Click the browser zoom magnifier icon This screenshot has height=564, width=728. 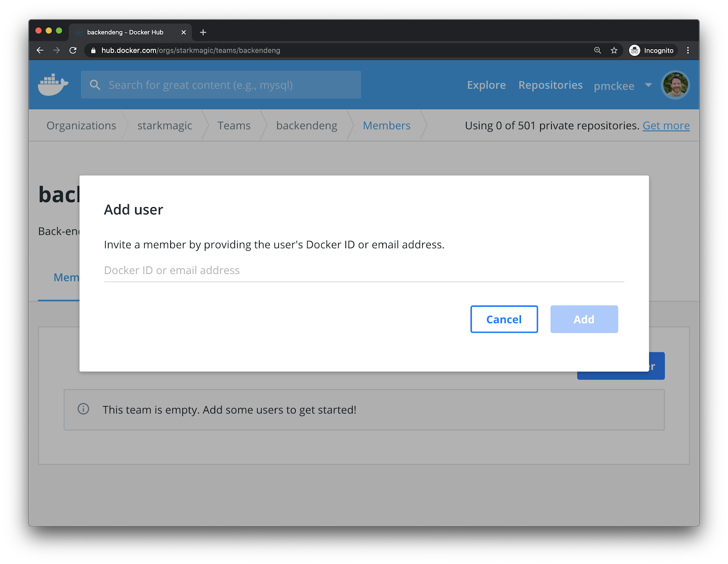597,51
